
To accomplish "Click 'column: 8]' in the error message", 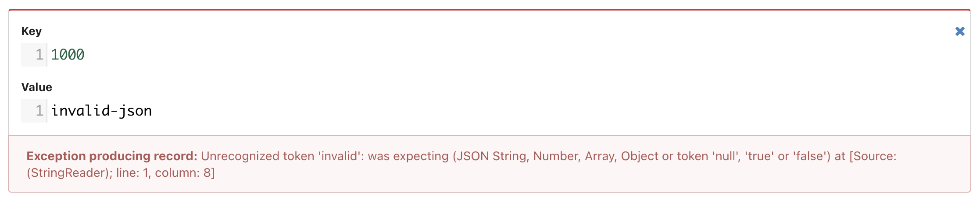I will (x=185, y=173).
